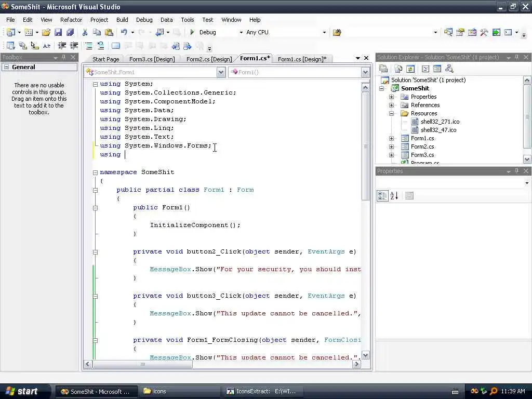The width and height of the screenshot is (532, 399).
Task: Click Refresh icon in Solution Explorer
Action: (x=410, y=69)
